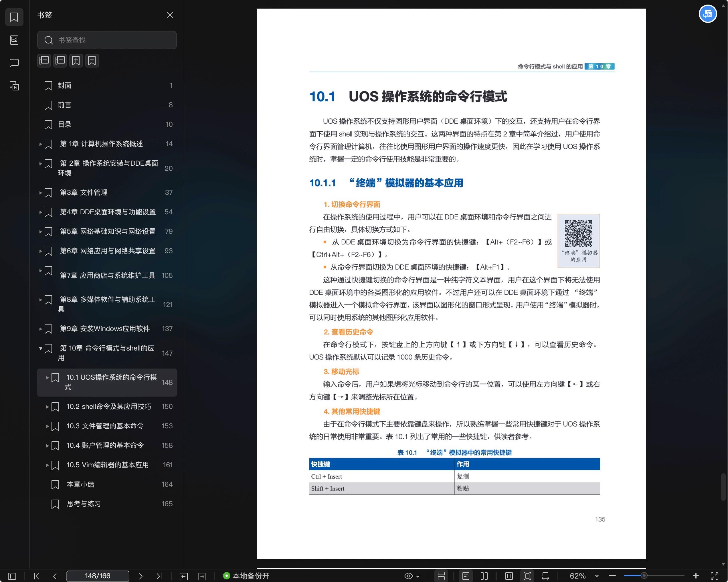The height and width of the screenshot is (582, 728).
Task: Click the 148/166 page number field
Action: click(98, 576)
